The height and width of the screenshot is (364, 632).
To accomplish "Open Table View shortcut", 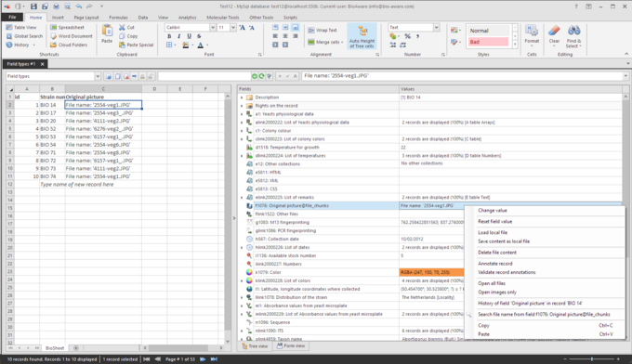I will [21, 27].
